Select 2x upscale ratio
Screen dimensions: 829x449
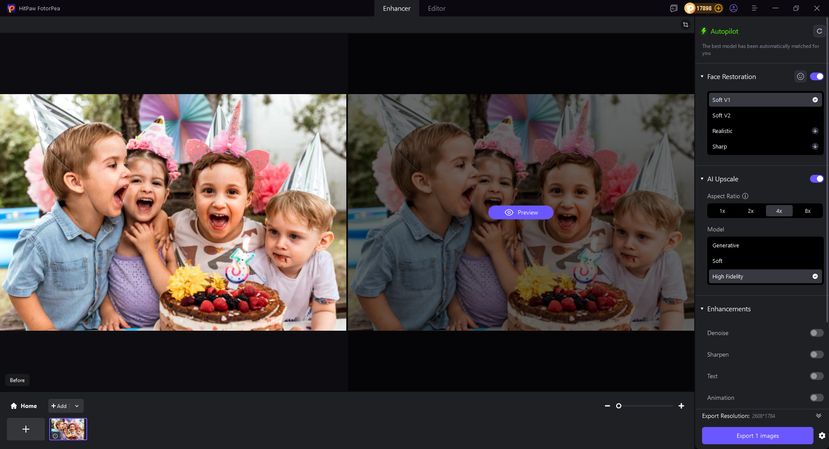[751, 211]
